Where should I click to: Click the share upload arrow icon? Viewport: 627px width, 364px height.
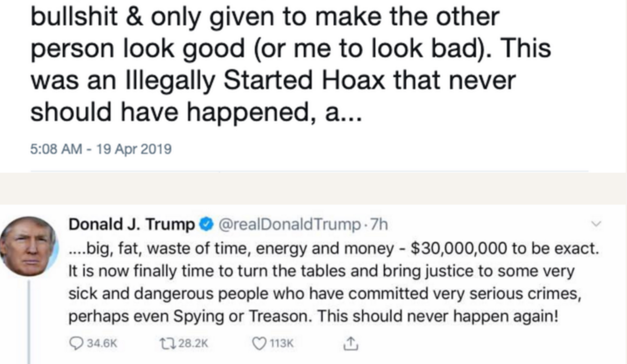[x=350, y=343]
